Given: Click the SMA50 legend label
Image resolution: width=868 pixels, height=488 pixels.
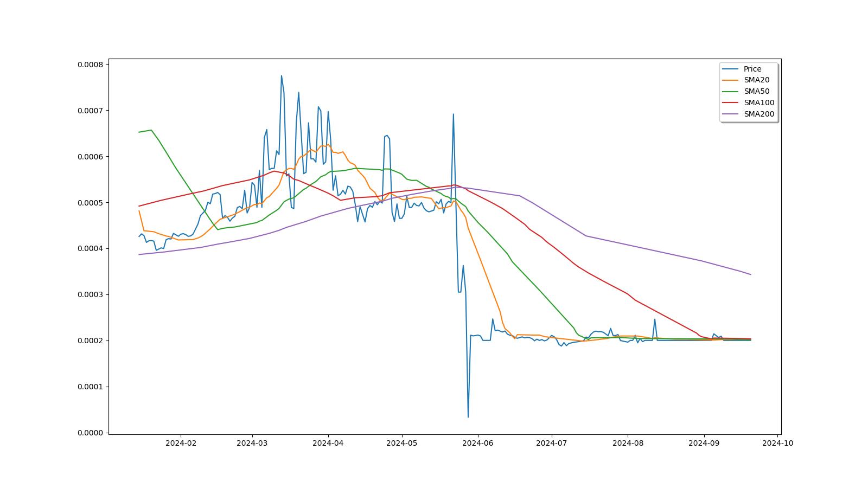Looking at the screenshot, I should 756,92.
